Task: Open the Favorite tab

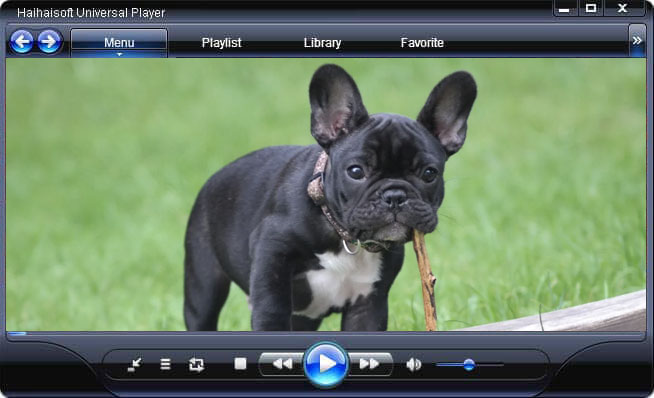Action: click(x=422, y=43)
